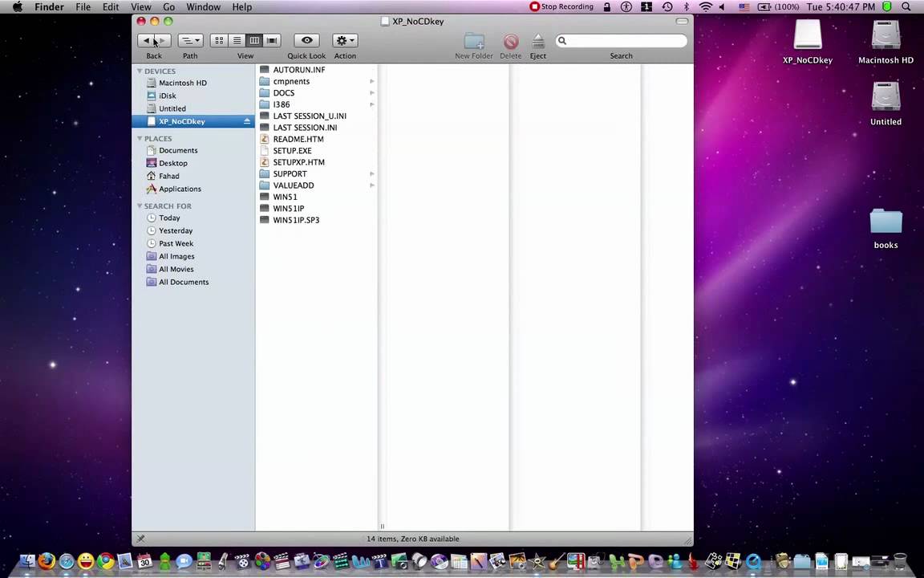Click the Delete toolbar icon
Image resolution: width=924 pixels, height=578 pixels.
511,41
